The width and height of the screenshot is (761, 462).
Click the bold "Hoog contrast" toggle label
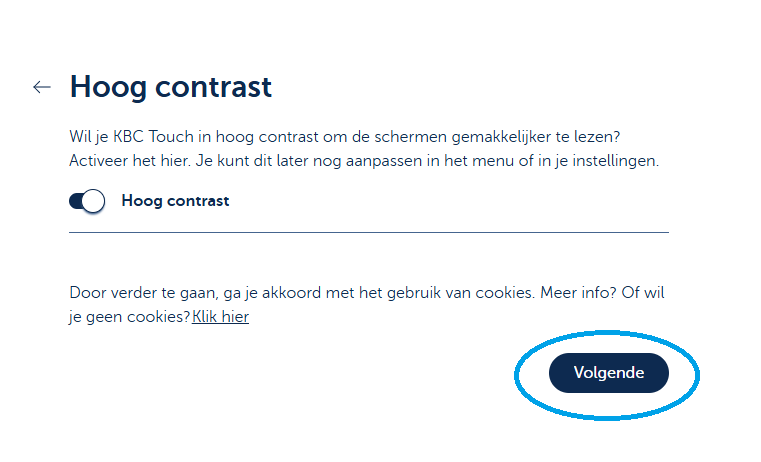(175, 201)
